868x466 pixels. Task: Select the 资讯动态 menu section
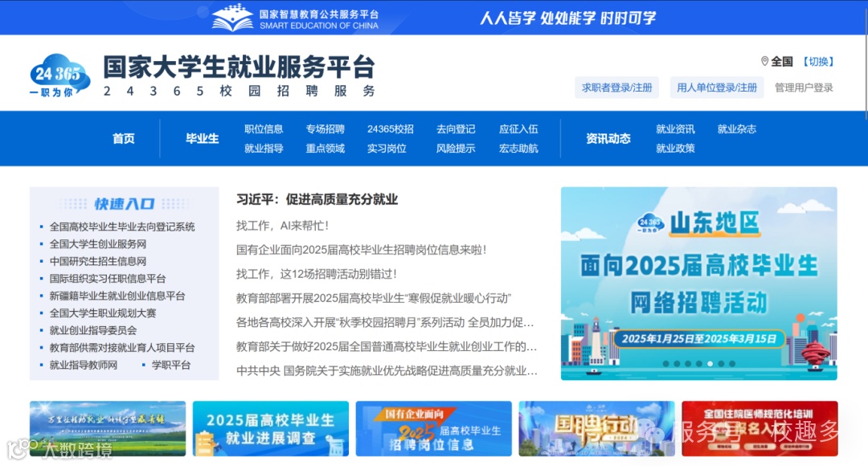(608, 138)
